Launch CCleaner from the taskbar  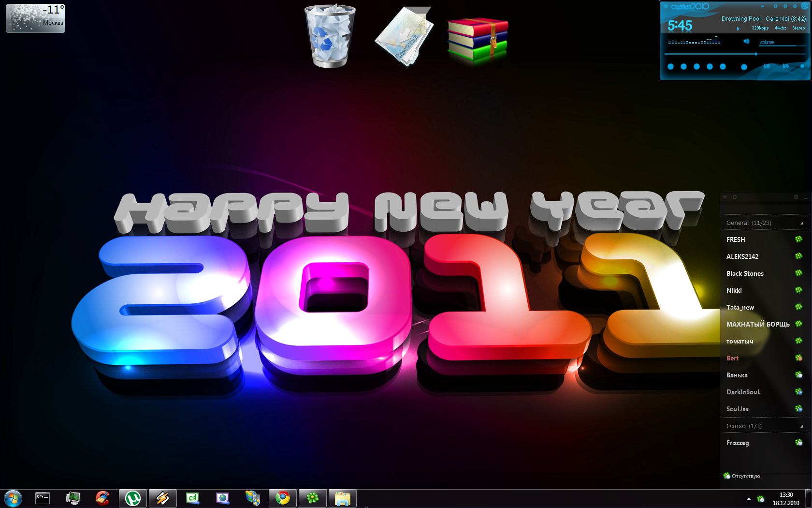pos(102,498)
